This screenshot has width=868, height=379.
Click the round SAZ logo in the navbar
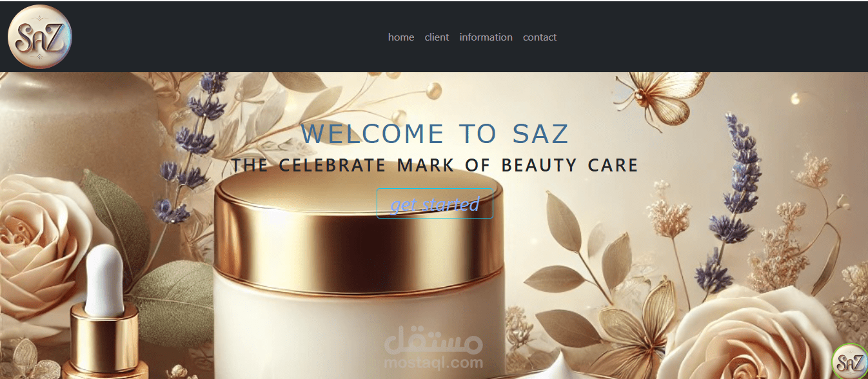coord(39,37)
